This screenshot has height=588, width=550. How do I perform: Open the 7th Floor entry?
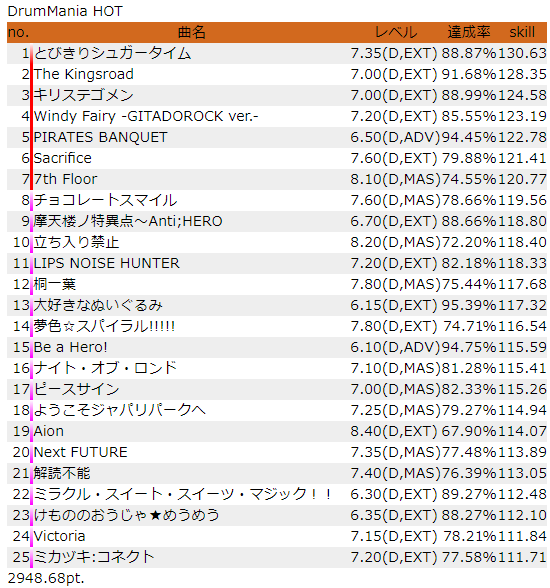pos(66,179)
